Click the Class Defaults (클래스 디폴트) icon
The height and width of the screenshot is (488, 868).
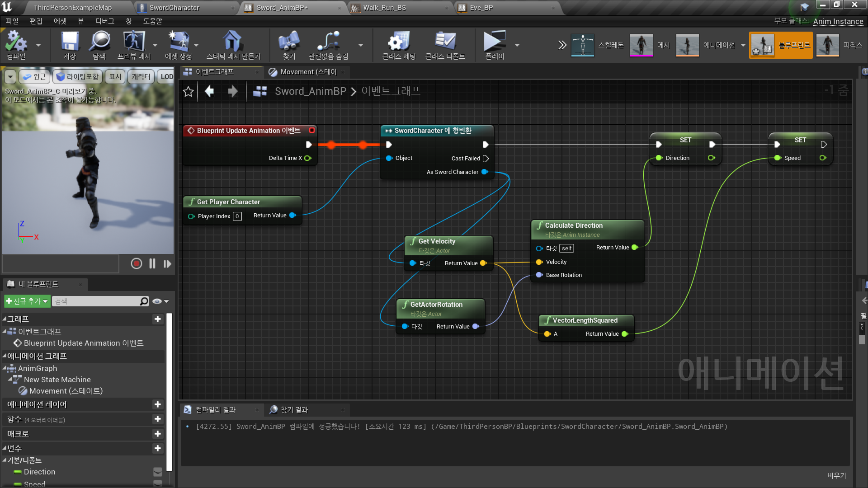click(x=446, y=42)
